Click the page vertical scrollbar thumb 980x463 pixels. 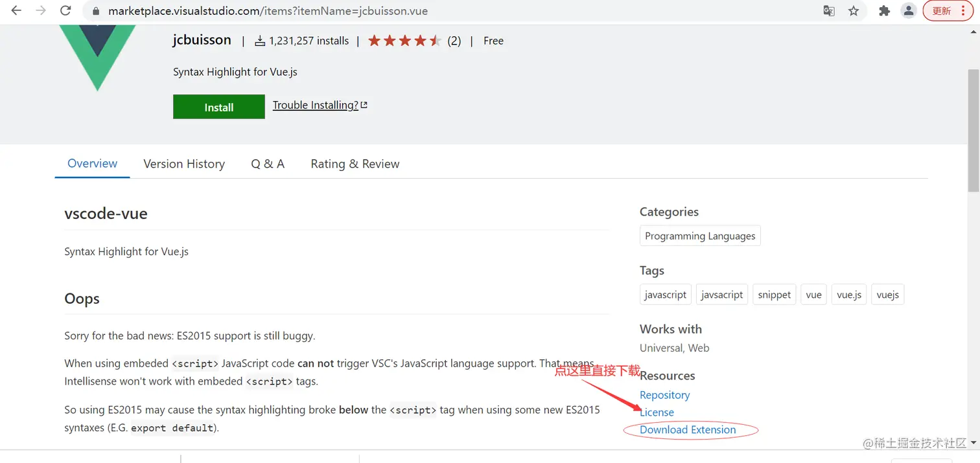pyautogui.click(x=974, y=130)
